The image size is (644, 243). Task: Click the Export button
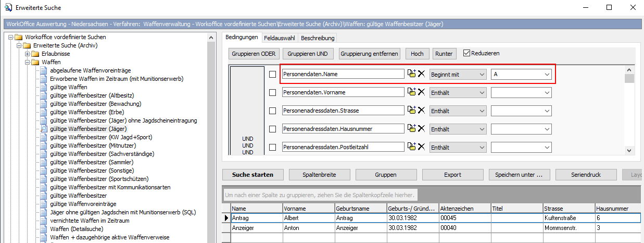tap(452, 175)
